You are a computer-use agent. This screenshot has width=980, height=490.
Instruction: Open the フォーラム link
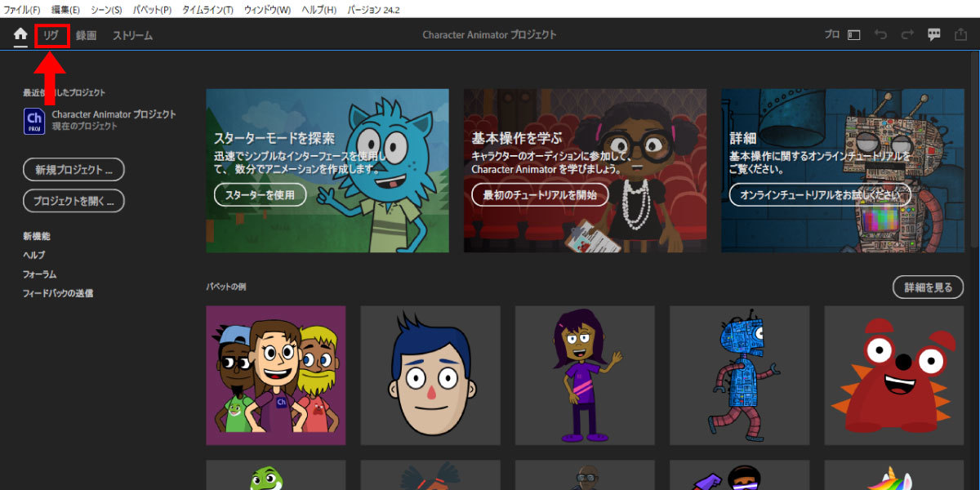[x=40, y=274]
